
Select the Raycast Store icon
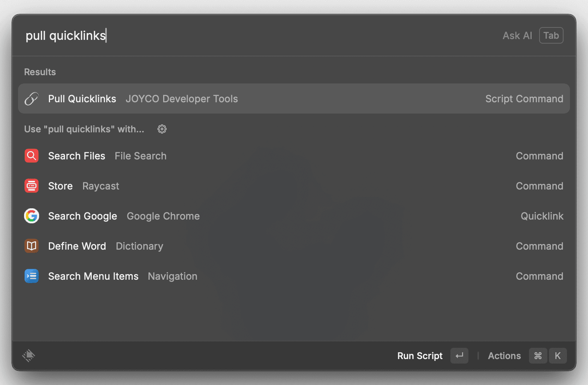[x=32, y=186]
